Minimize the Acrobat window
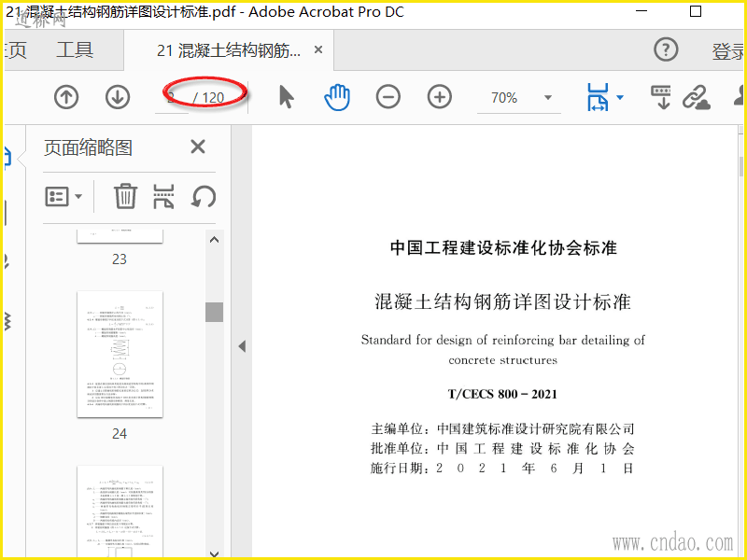This screenshot has width=747, height=560. pyautogui.click(x=641, y=11)
